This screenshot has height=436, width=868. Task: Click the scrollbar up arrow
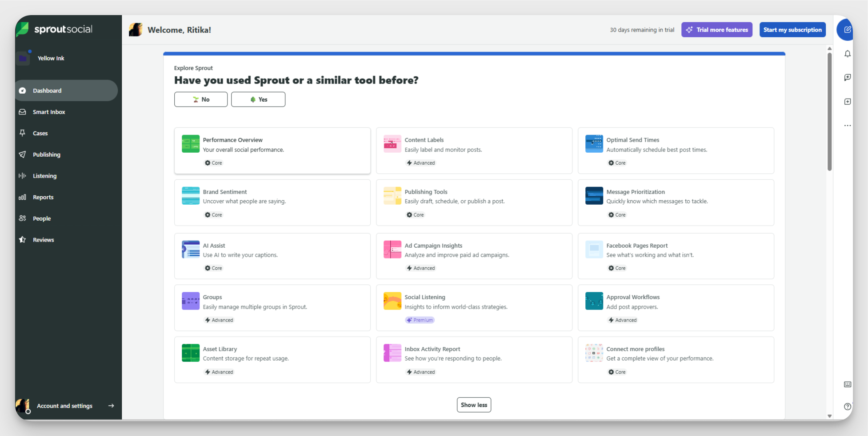click(829, 48)
